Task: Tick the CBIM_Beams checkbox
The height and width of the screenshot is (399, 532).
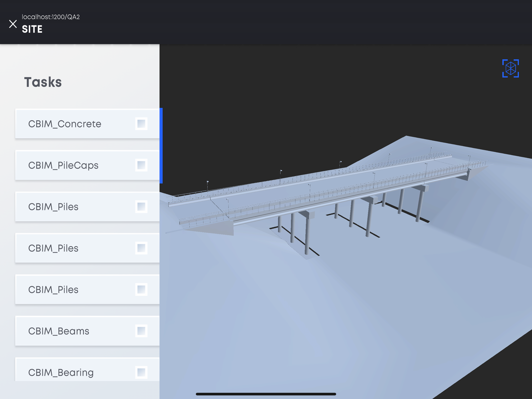Action: (141, 331)
